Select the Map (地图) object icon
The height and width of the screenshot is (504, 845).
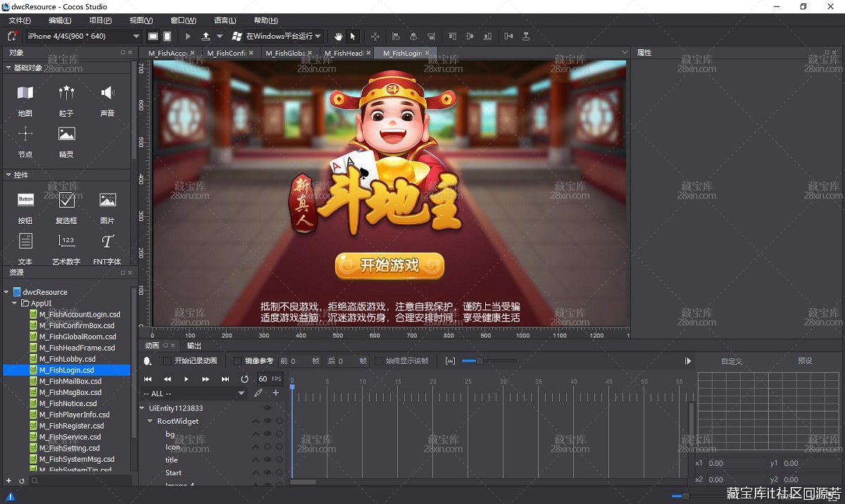click(25, 93)
